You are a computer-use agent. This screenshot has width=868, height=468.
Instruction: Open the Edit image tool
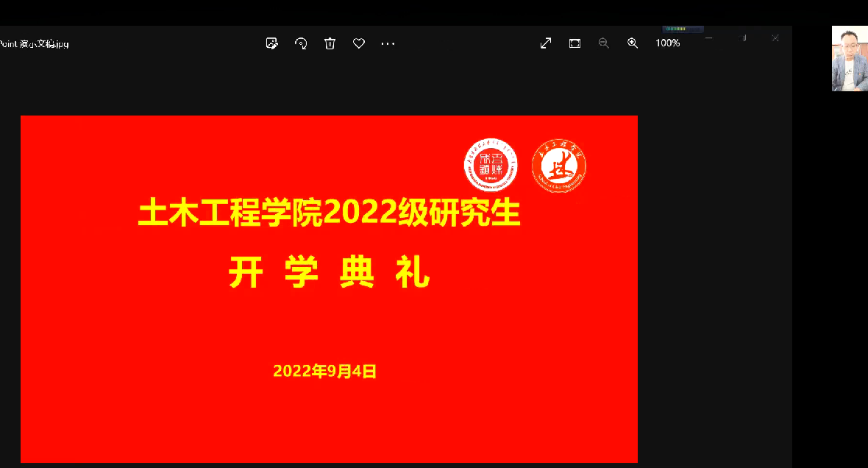pyautogui.click(x=272, y=43)
